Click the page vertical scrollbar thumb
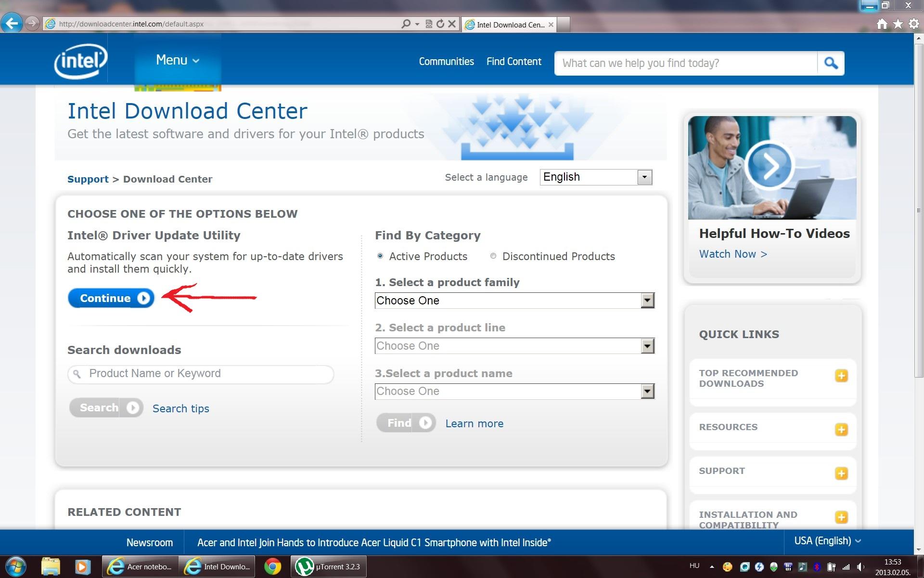 click(919, 210)
